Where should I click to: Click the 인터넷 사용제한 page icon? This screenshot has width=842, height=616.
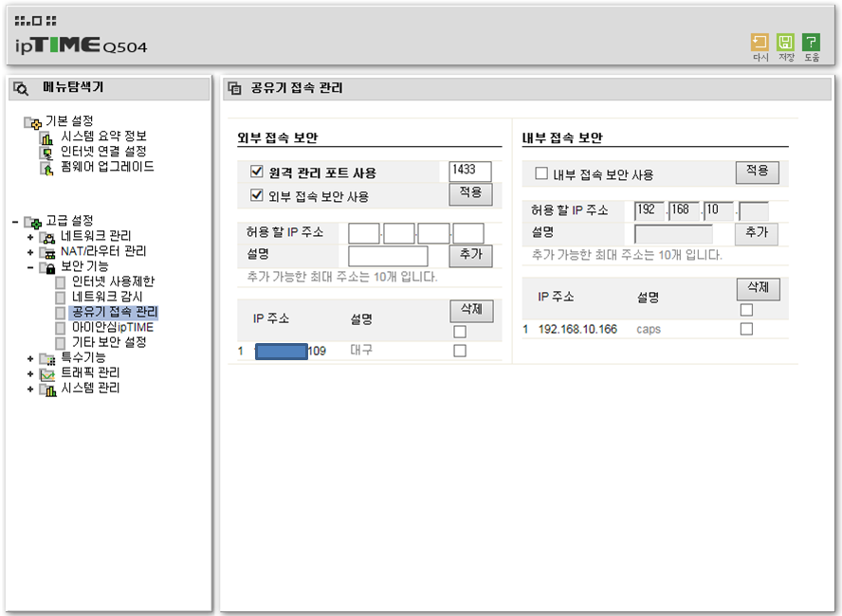61,282
